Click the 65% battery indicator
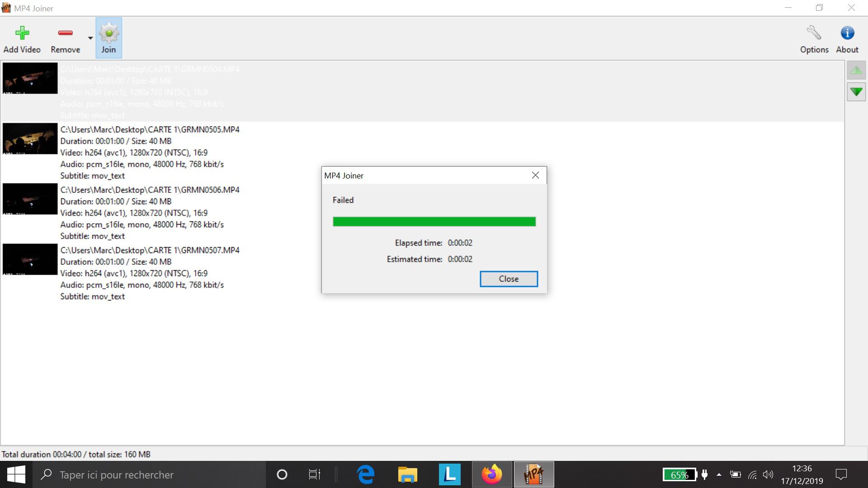The width and height of the screenshot is (868, 488). click(679, 475)
